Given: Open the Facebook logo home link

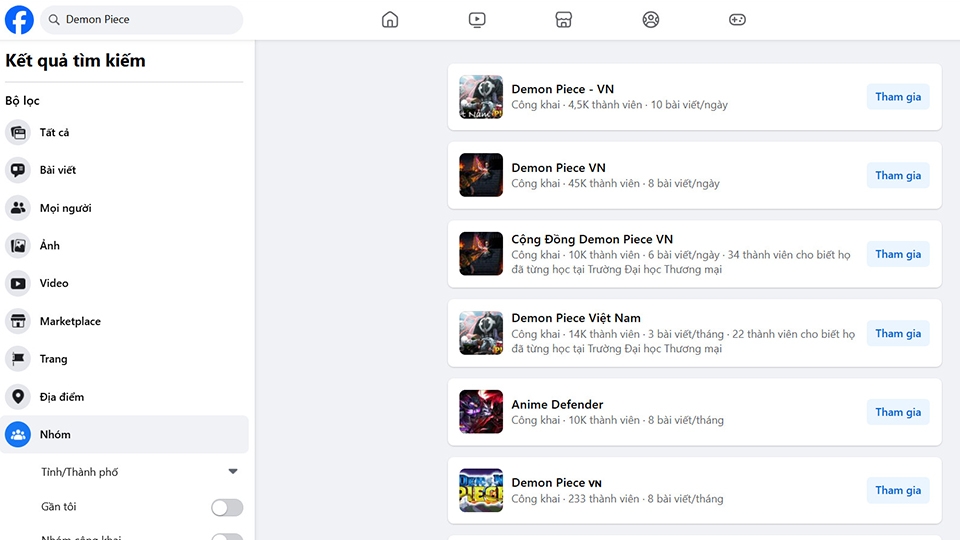Looking at the screenshot, I should tap(19, 20).
